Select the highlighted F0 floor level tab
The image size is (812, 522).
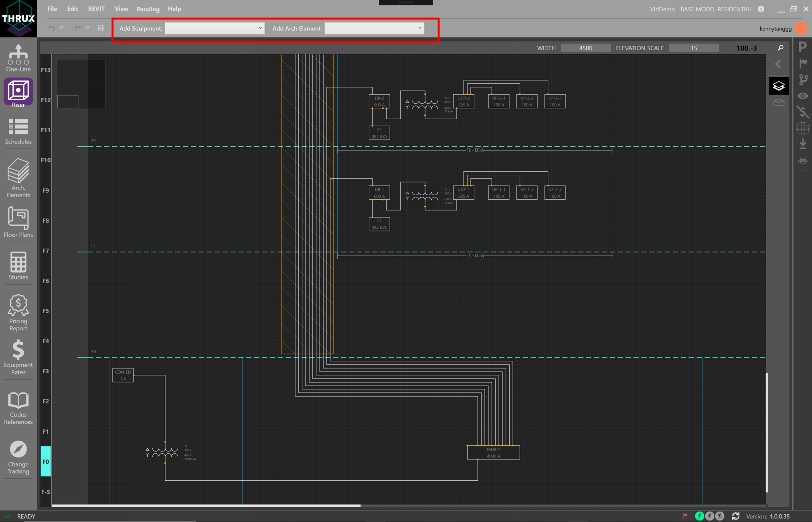click(x=45, y=461)
